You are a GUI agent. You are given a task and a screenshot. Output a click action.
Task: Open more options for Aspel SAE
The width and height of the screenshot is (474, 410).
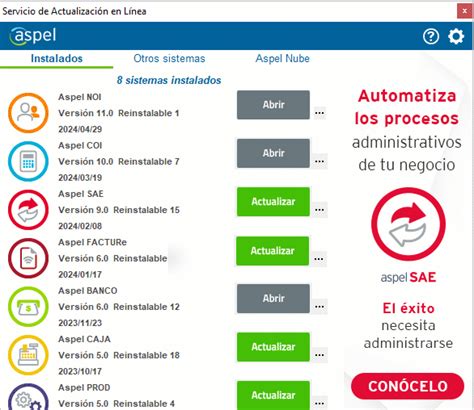point(320,210)
